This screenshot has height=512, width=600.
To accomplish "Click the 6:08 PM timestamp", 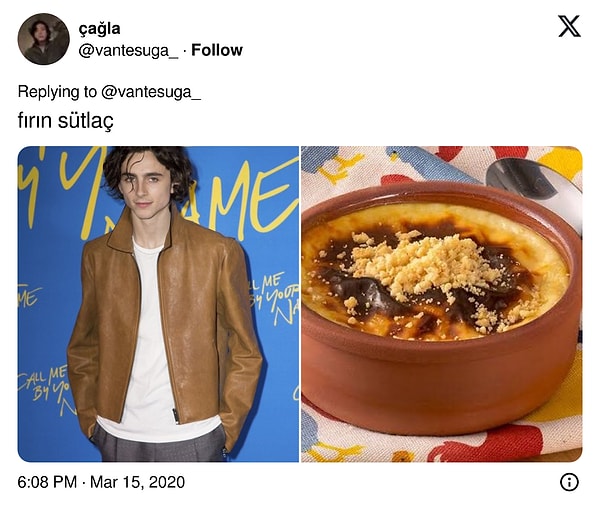I will click(x=47, y=482).
